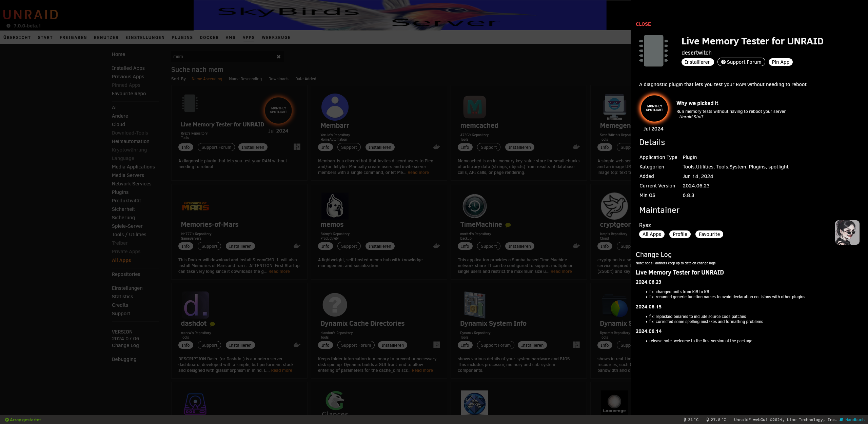The width and height of the screenshot is (868, 424).
Task: Select the Media Servers category
Action: coord(128,175)
